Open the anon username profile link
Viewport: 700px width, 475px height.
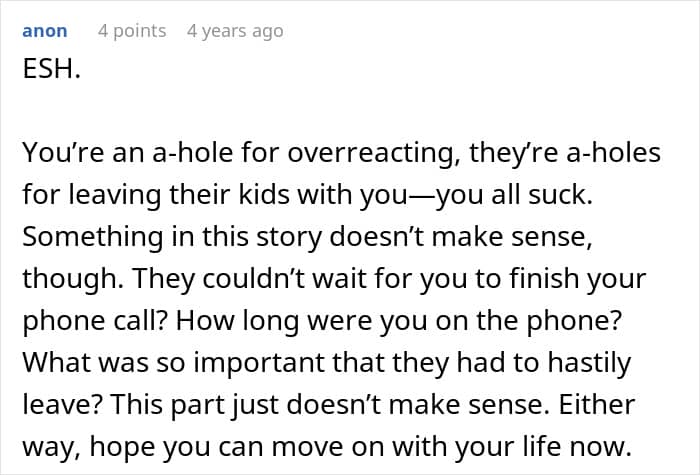[45, 31]
